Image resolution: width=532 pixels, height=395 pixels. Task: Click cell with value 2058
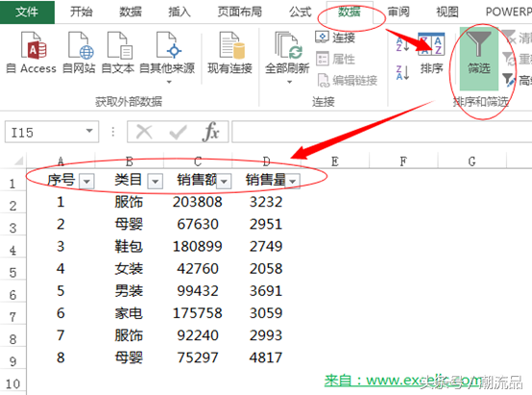point(266,268)
